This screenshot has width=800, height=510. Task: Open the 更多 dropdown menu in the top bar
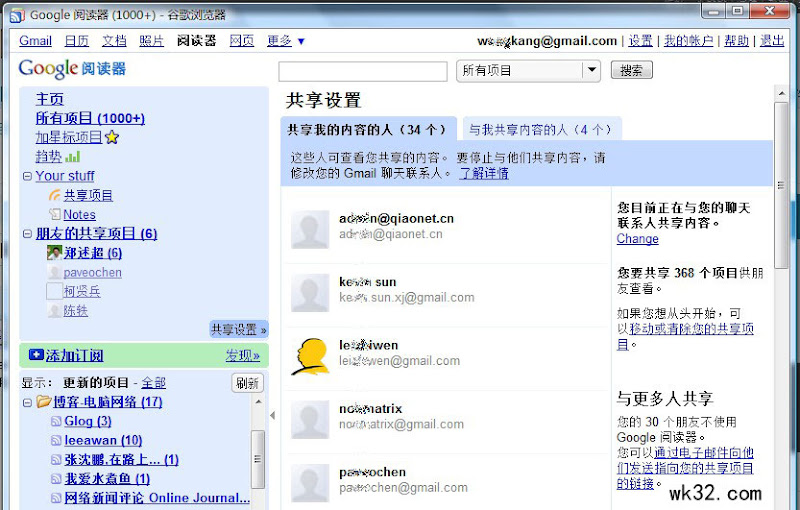[286, 41]
